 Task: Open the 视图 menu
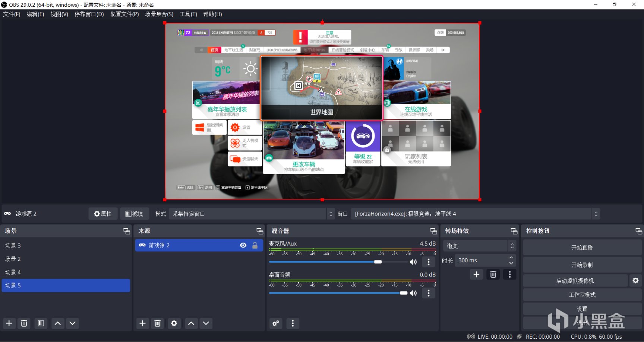59,14
